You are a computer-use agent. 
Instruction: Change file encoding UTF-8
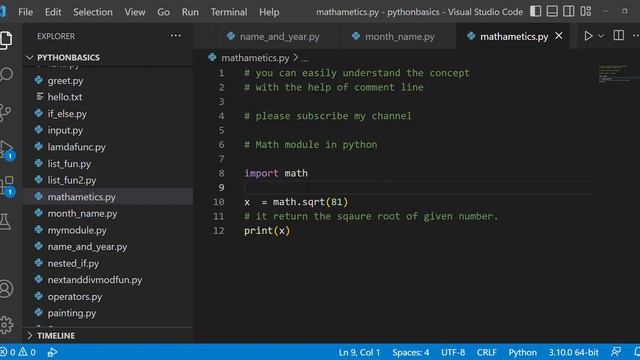[453, 352]
